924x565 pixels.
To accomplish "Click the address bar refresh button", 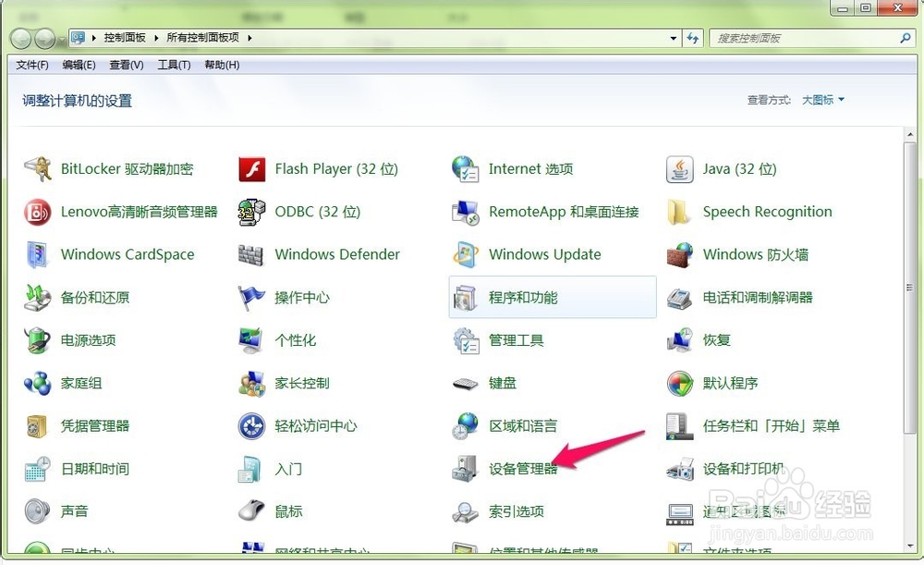I will coord(693,38).
